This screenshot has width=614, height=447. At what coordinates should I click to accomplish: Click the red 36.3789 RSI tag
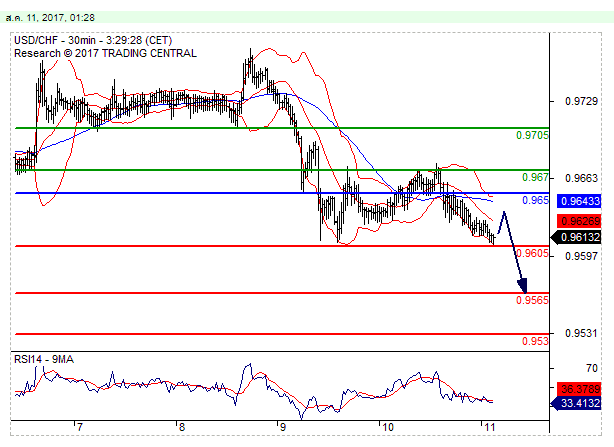point(579,389)
